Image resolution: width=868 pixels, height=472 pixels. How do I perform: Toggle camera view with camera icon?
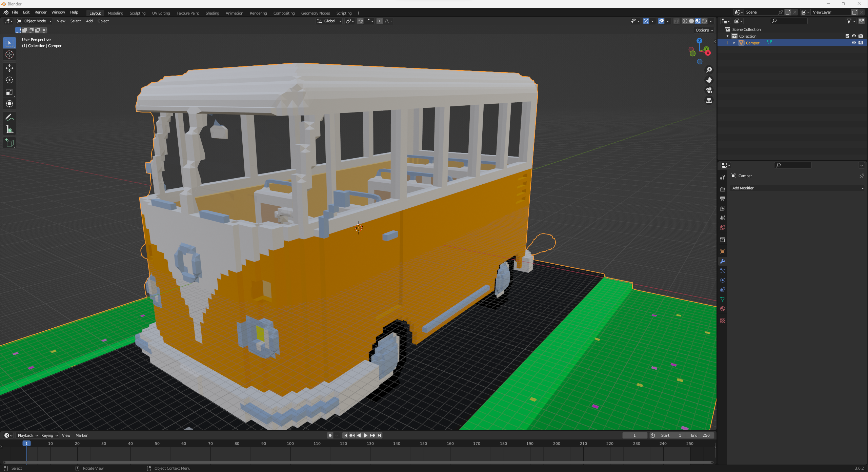709,90
